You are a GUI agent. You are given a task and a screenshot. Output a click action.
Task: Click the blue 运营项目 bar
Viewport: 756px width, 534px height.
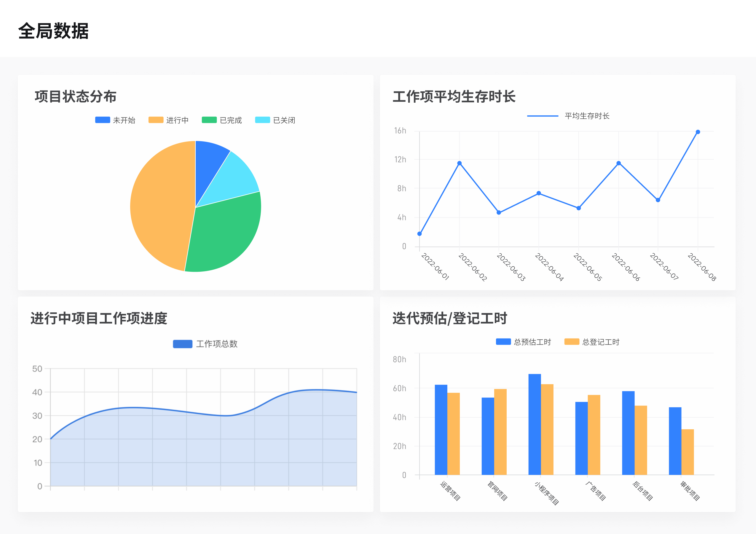pos(441,430)
